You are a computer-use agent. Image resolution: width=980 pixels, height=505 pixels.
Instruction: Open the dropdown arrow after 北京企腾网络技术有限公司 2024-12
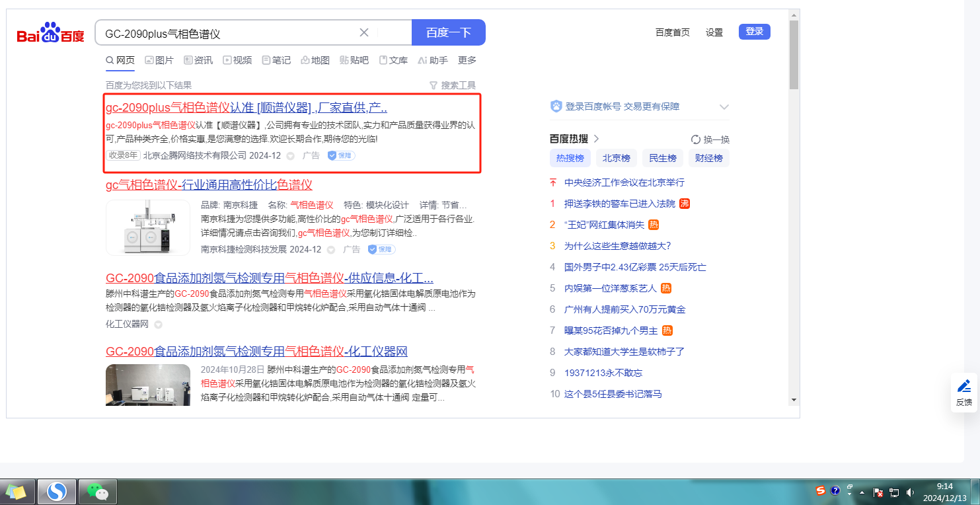[290, 156]
